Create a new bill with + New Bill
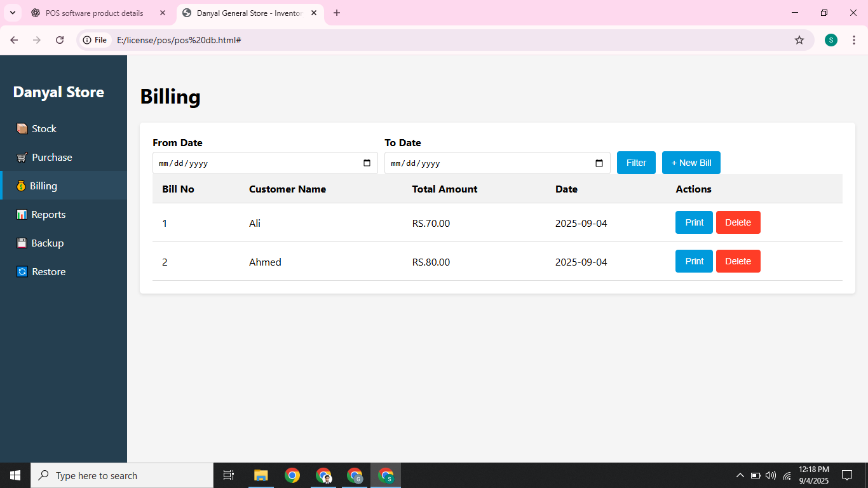This screenshot has height=488, width=868. (x=691, y=163)
